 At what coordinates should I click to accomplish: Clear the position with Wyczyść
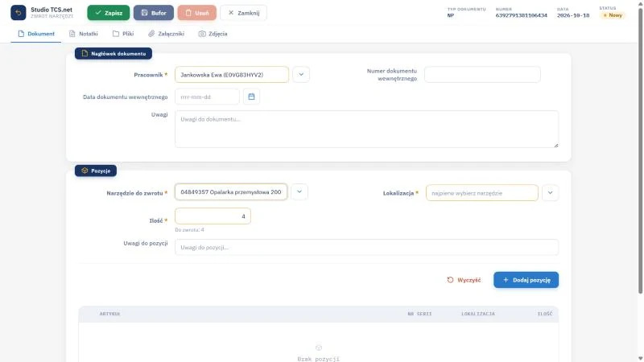pyautogui.click(x=464, y=280)
